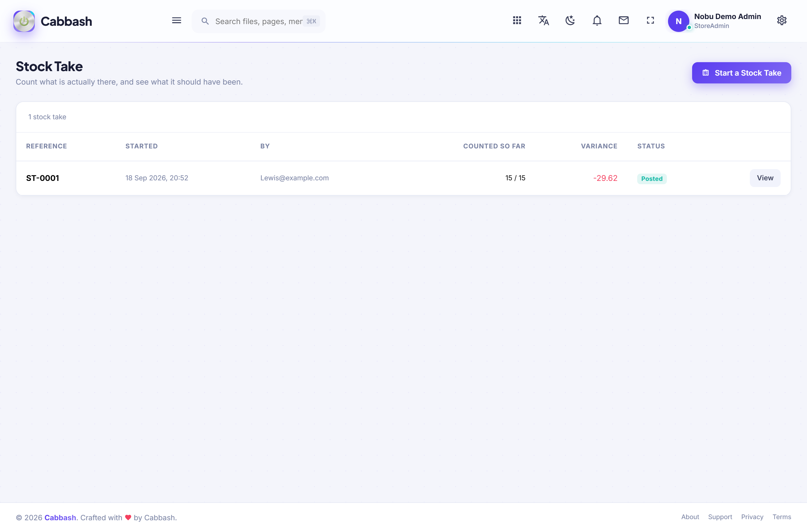The height and width of the screenshot is (532, 807).
Task: Click the date 18 Sep 2026, 20:52
Action: (x=157, y=178)
